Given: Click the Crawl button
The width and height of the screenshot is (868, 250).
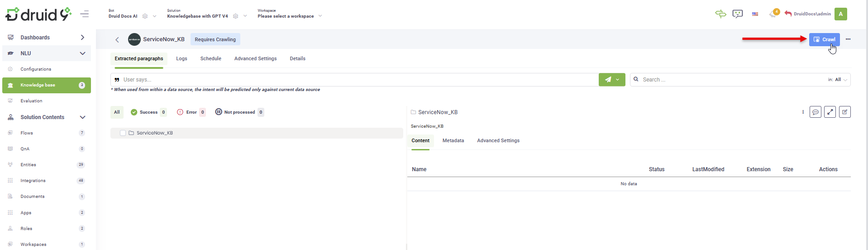Looking at the screenshot, I should click(824, 39).
